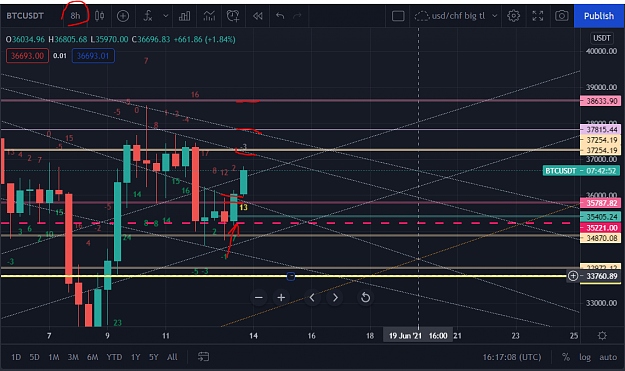Select the 35405.24 price level label
This screenshot has width=625, height=371.
[600, 217]
